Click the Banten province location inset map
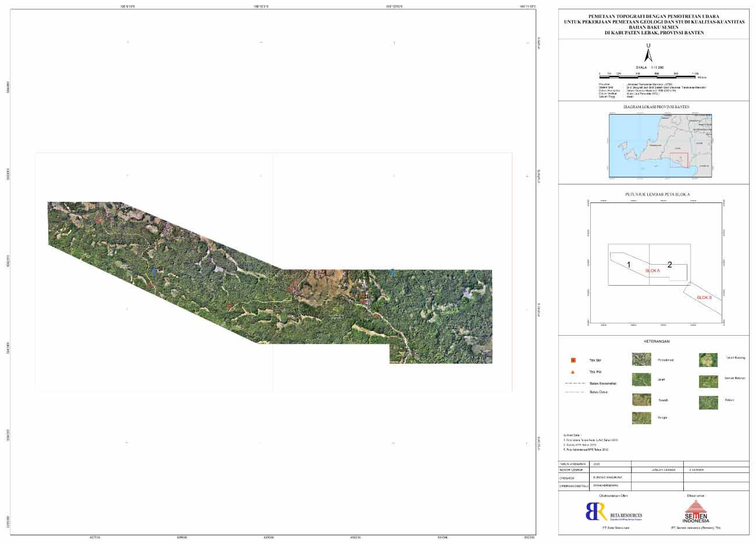Screen dimensions: 756x544 [x=661, y=145]
